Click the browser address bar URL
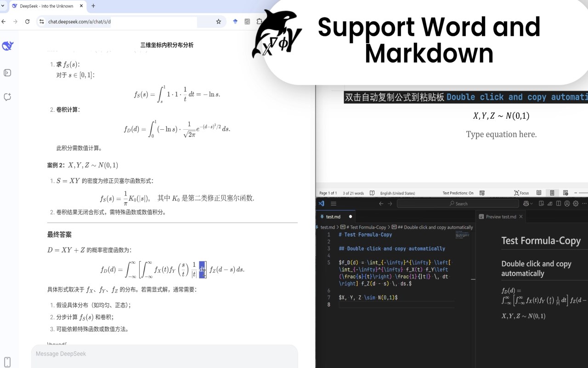Viewport: 588px width, 368px height. [79, 22]
